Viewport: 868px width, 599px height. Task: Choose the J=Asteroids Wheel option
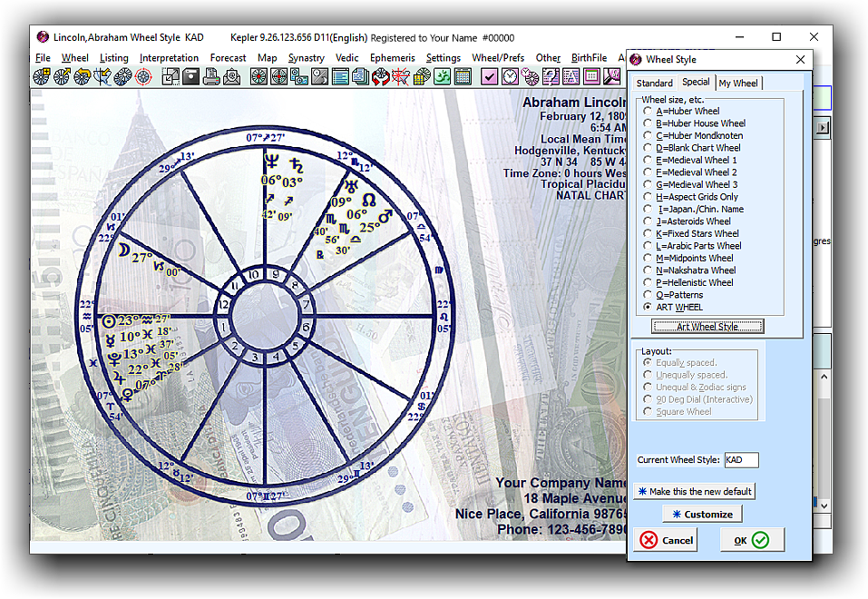tap(648, 221)
